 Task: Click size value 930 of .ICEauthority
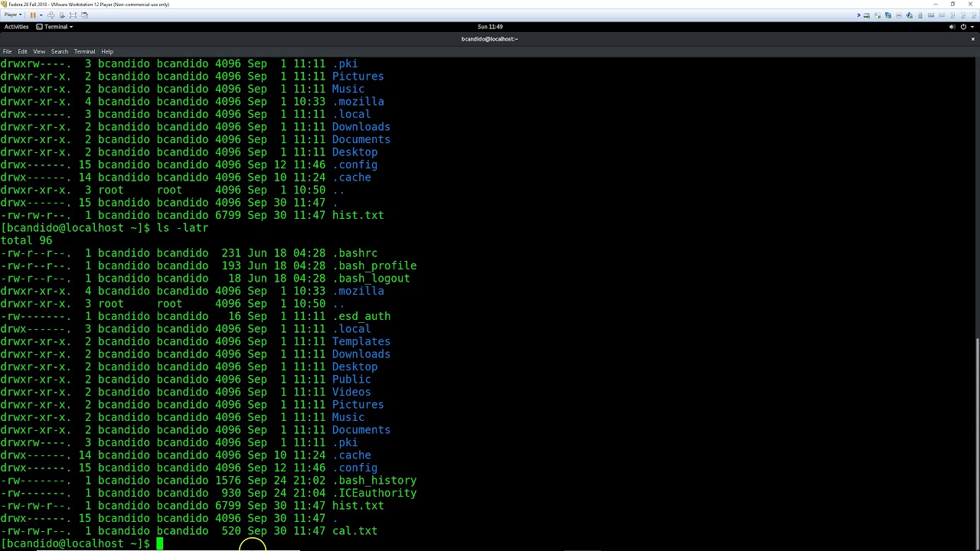click(x=231, y=493)
